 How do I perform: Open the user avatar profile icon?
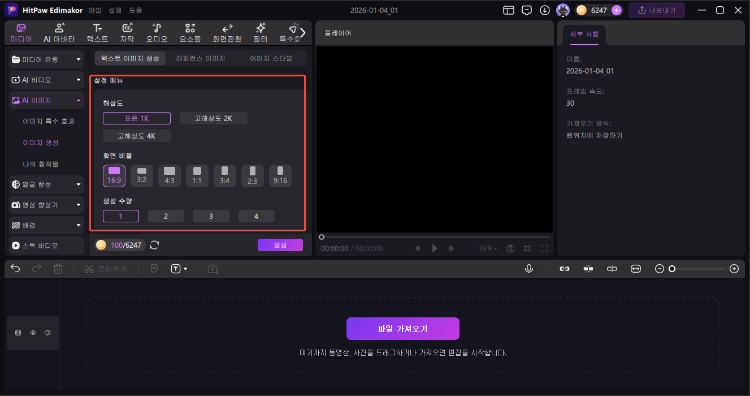coord(563,10)
